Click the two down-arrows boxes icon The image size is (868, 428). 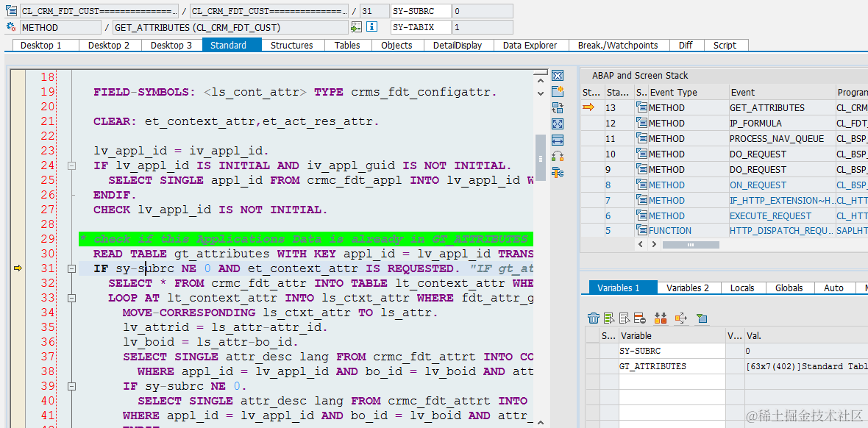pyautogui.click(x=661, y=318)
